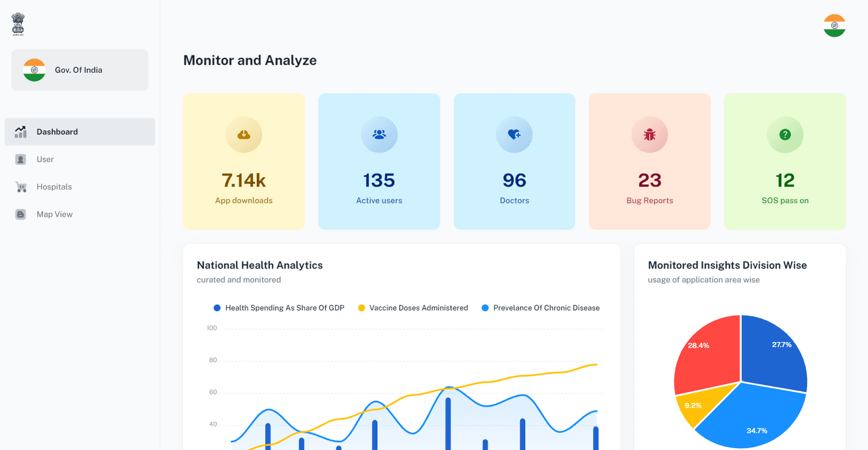Open the Dashboard menu item
Viewport: 868px width, 450px height.
click(80, 132)
